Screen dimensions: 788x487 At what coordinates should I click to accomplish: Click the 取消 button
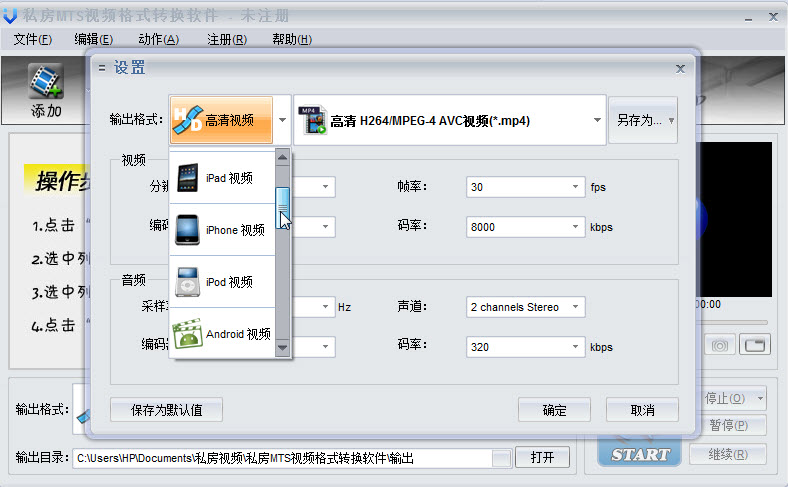pyautogui.click(x=642, y=410)
